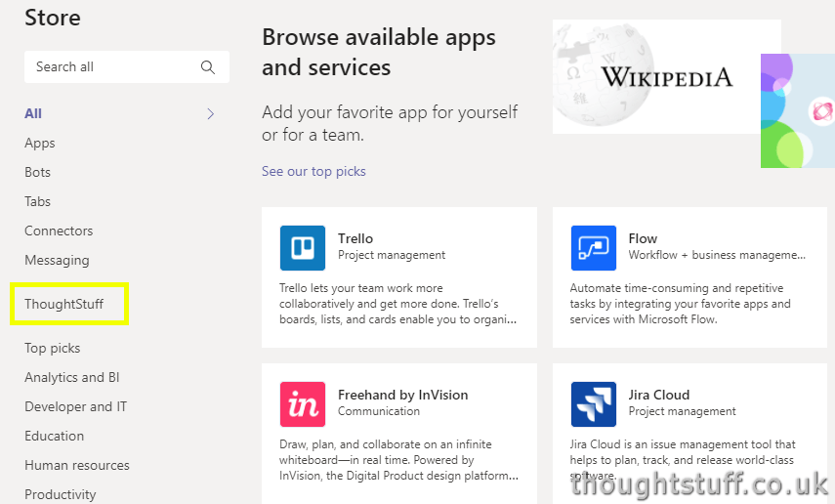Screen dimensions: 835x504
Task: Click Jira Cloud's 'Project management' subtitle
Action: tap(683, 411)
